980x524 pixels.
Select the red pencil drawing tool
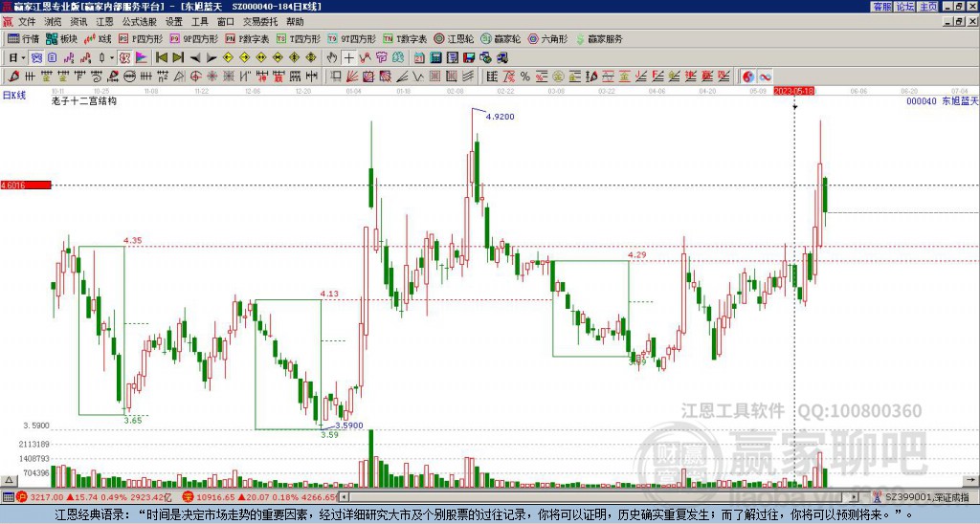pos(13,76)
